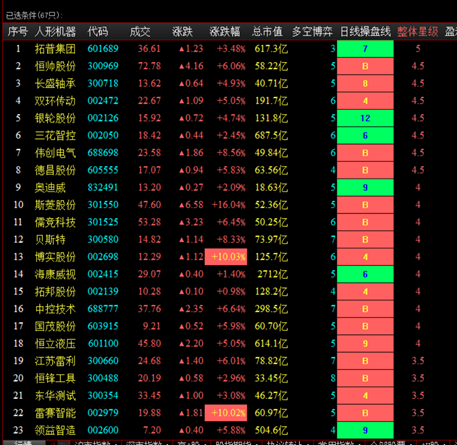457x445 pixels.
Task: Click stock code 300969
Action: pos(103,66)
